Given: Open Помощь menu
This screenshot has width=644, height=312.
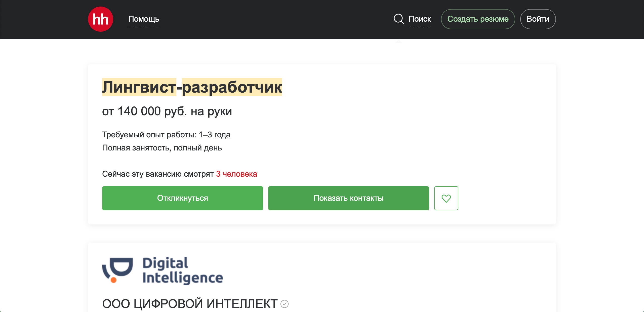Looking at the screenshot, I should 143,19.
